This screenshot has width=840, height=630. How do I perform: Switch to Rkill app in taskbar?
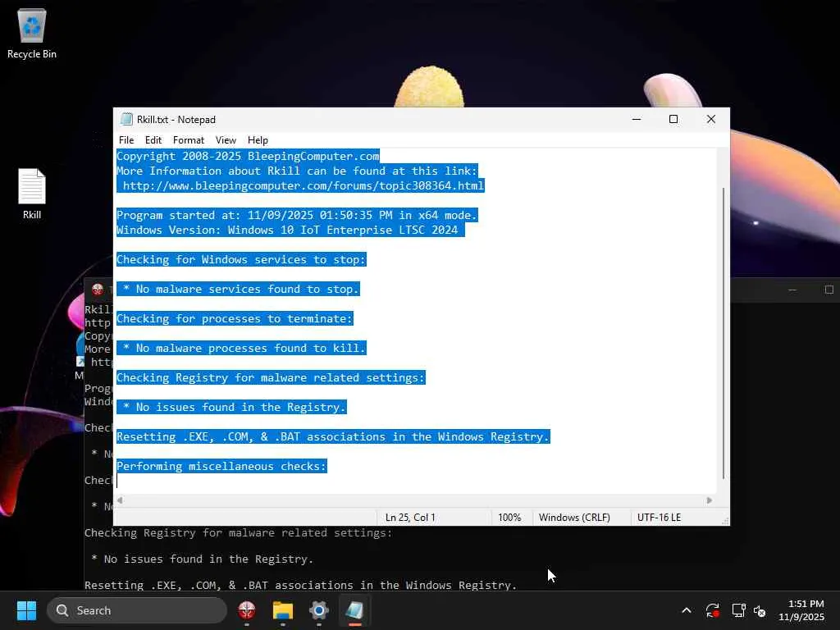247,610
